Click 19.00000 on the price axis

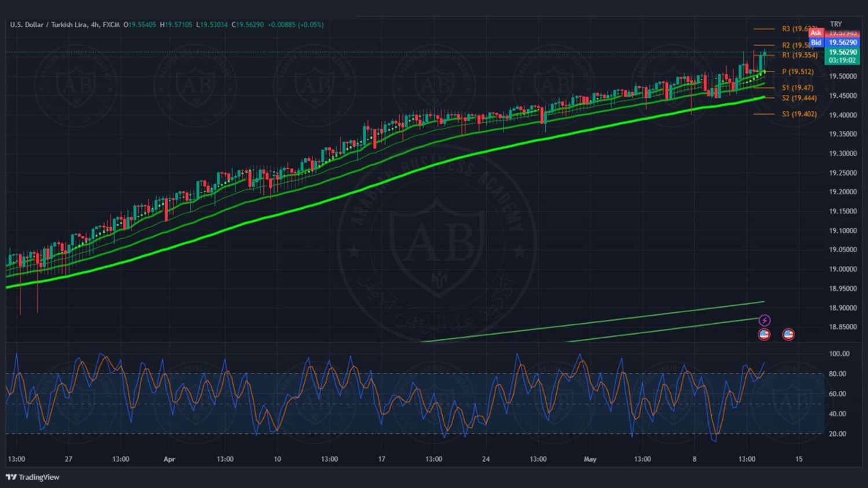click(843, 269)
